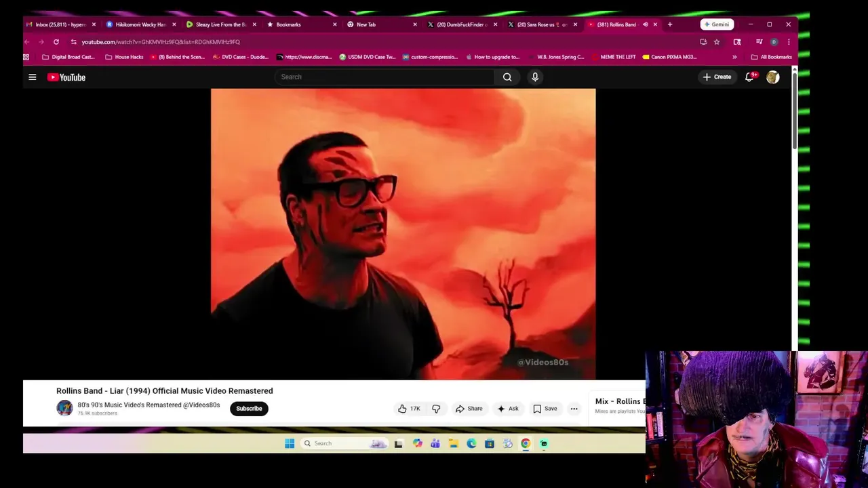Open the custom-compressio bookmark
This screenshot has height=488, width=868.
pos(431,57)
